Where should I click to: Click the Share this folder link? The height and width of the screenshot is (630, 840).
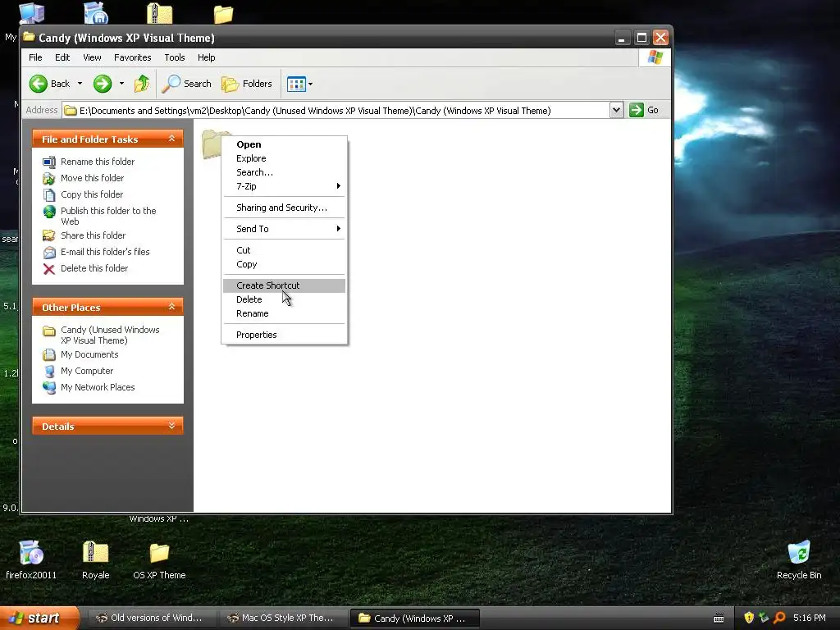[x=94, y=235]
